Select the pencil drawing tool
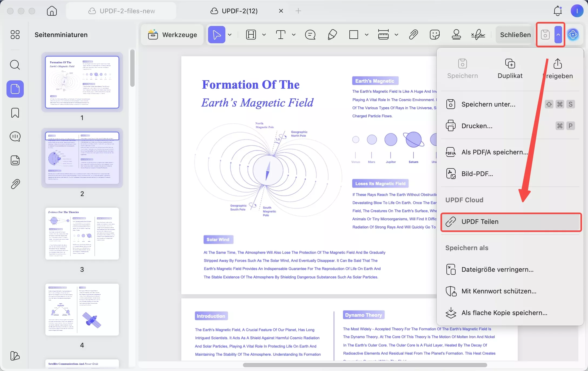The height and width of the screenshot is (371, 588). (x=332, y=35)
